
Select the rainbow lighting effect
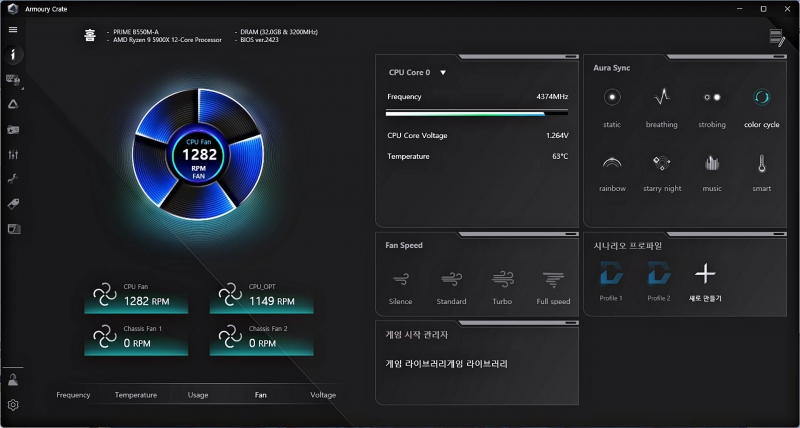[612, 163]
